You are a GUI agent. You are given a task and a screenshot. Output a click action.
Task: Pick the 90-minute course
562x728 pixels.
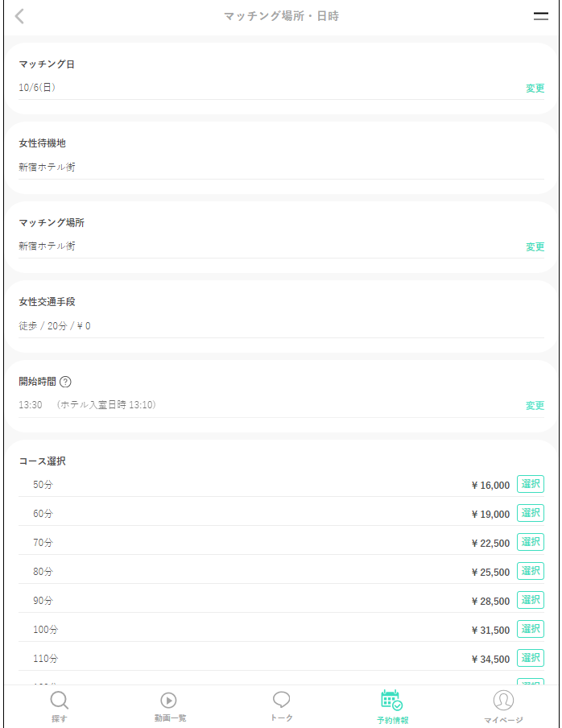pos(531,600)
